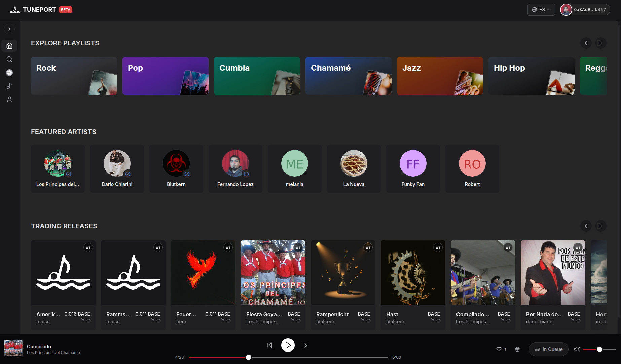The width and height of the screenshot is (621, 364).
Task: Open artist Blutkern
Action: pyautogui.click(x=176, y=169)
